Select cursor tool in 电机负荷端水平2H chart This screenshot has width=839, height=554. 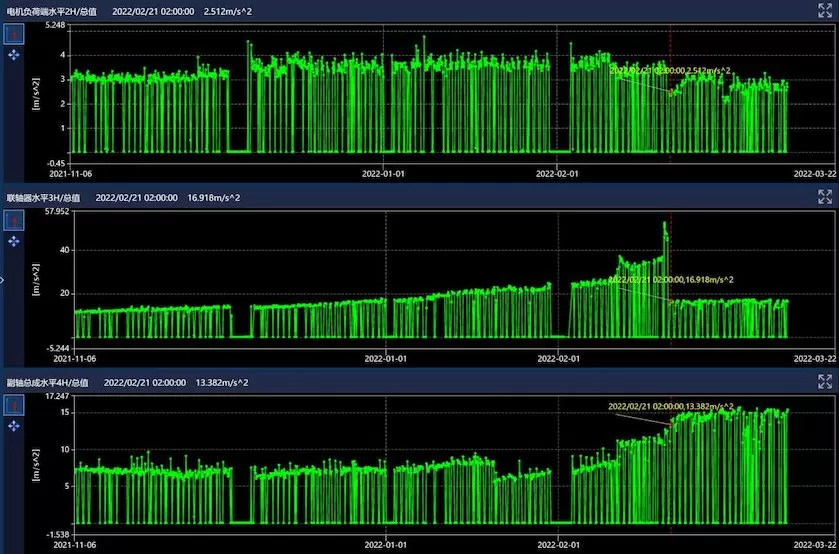pyautogui.click(x=14, y=33)
